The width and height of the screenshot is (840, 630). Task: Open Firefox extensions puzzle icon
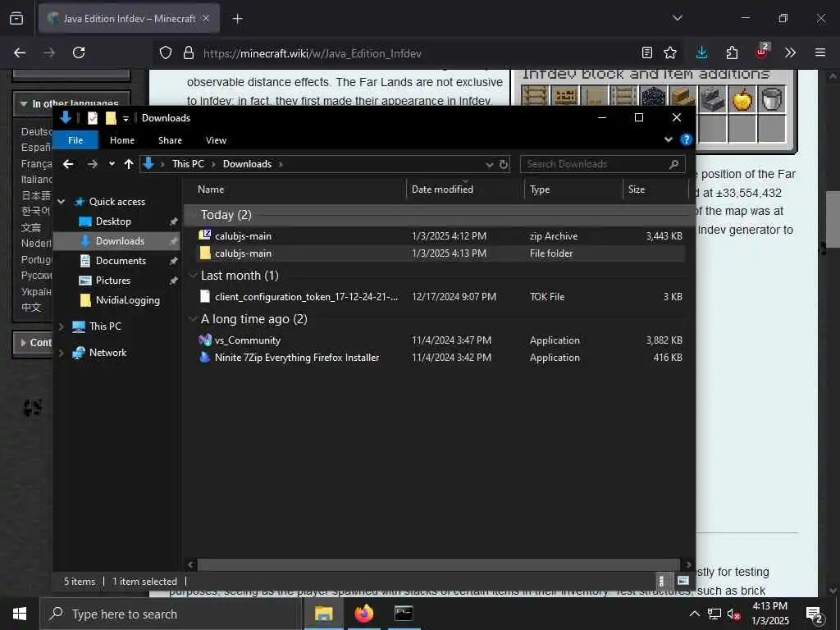732,52
